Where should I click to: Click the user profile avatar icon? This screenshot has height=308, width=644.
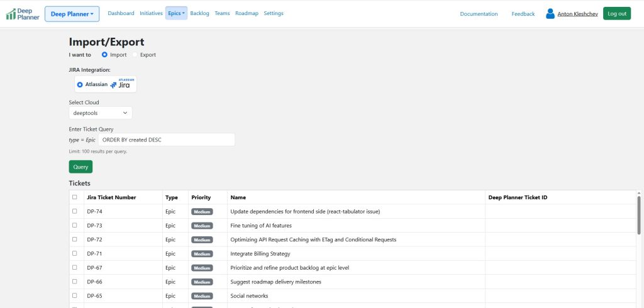tap(550, 14)
